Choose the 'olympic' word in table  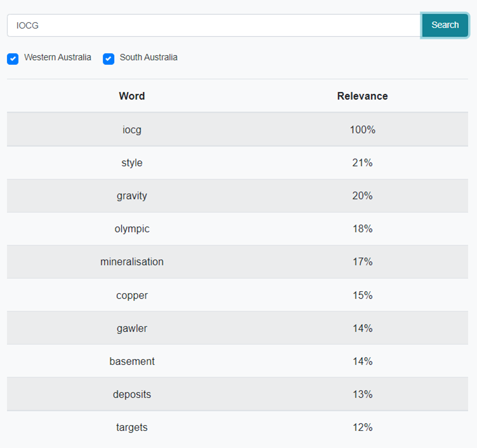tap(132, 229)
